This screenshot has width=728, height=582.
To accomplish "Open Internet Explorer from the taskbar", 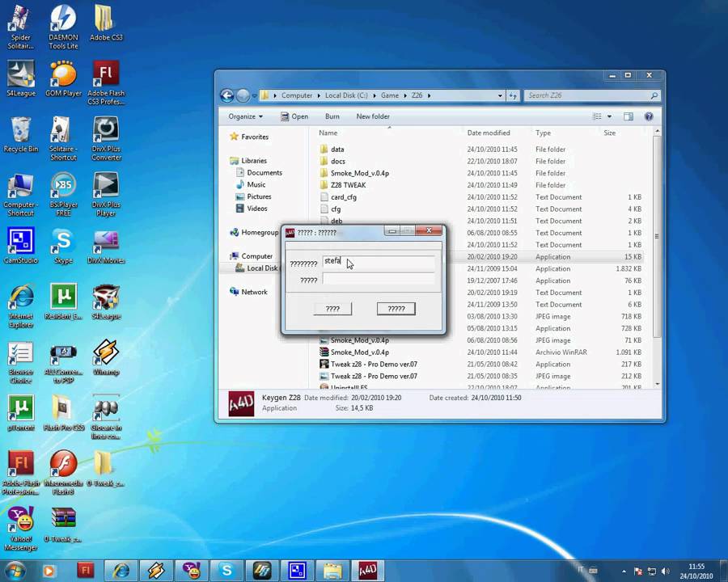I will [121, 571].
